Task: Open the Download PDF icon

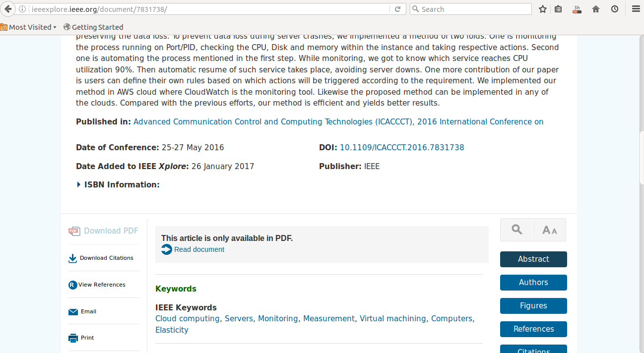Action: [x=74, y=231]
